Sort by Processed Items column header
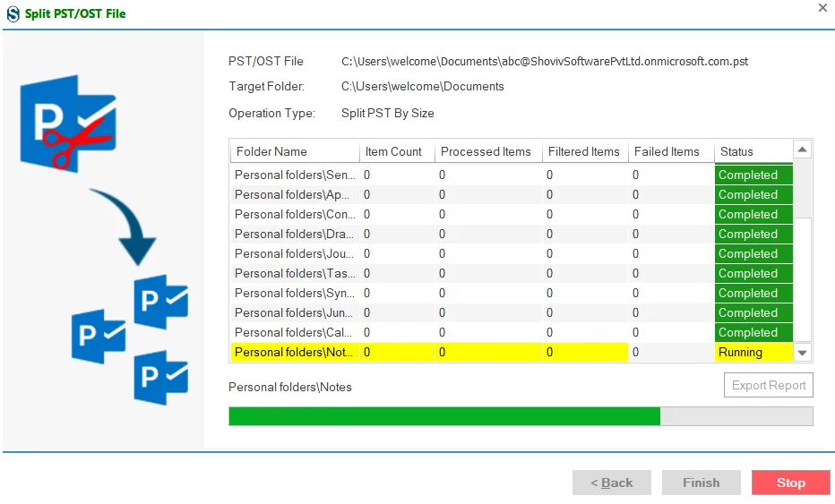The height and width of the screenshot is (504, 835). point(488,151)
